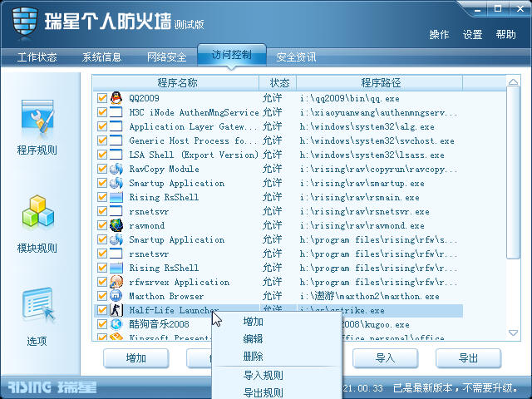Click the vertical scrollbar thumb of rule list
This screenshot has width=532, height=399.
click(513, 172)
